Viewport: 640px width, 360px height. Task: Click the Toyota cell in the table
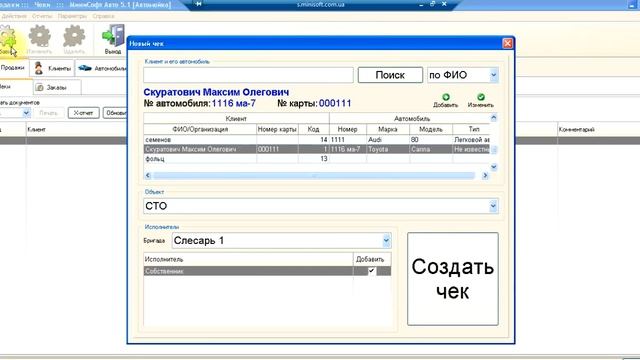pos(388,149)
